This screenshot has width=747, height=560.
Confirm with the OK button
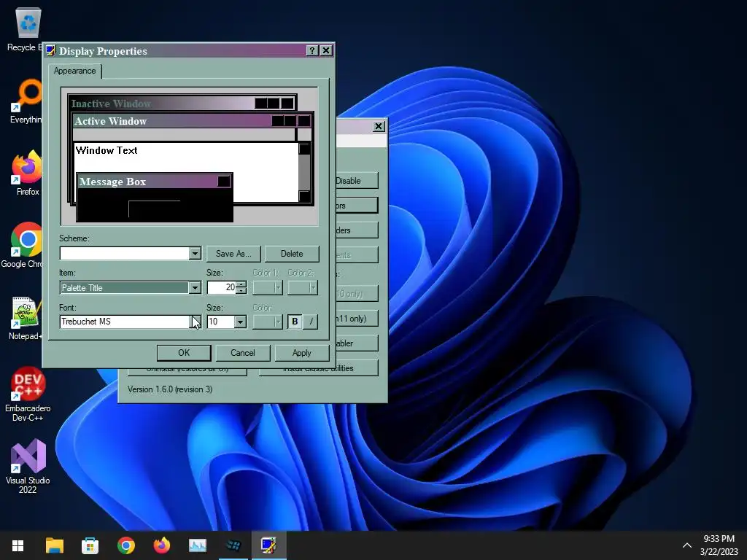(184, 353)
